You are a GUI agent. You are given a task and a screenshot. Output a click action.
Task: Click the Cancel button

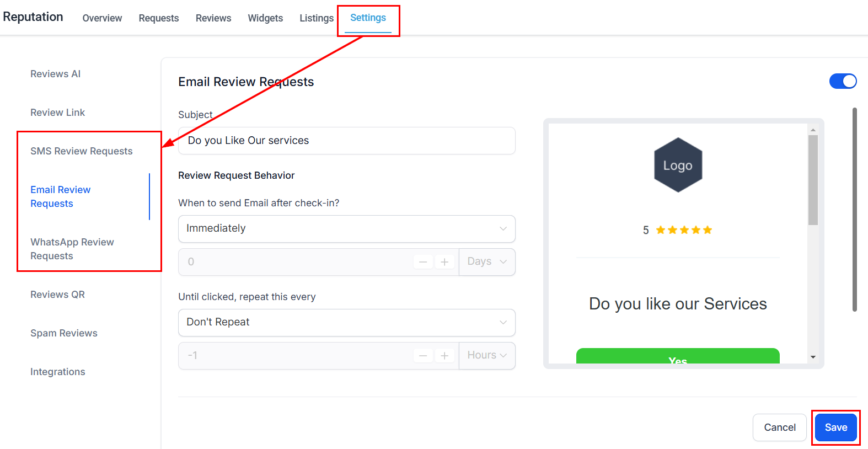pos(780,427)
